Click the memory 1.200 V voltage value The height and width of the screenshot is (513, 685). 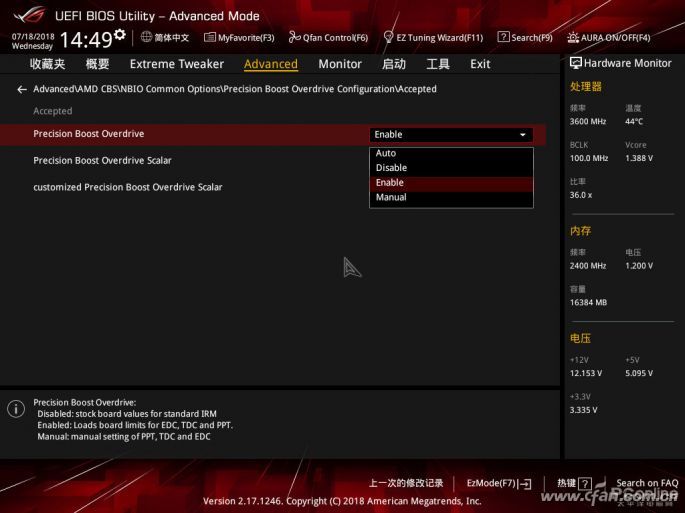pos(639,266)
